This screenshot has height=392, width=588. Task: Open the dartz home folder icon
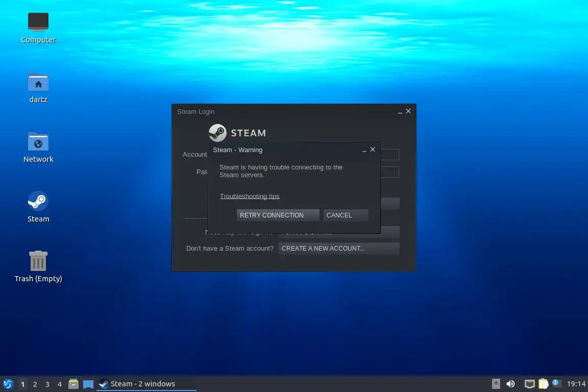pyautogui.click(x=38, y=88)
